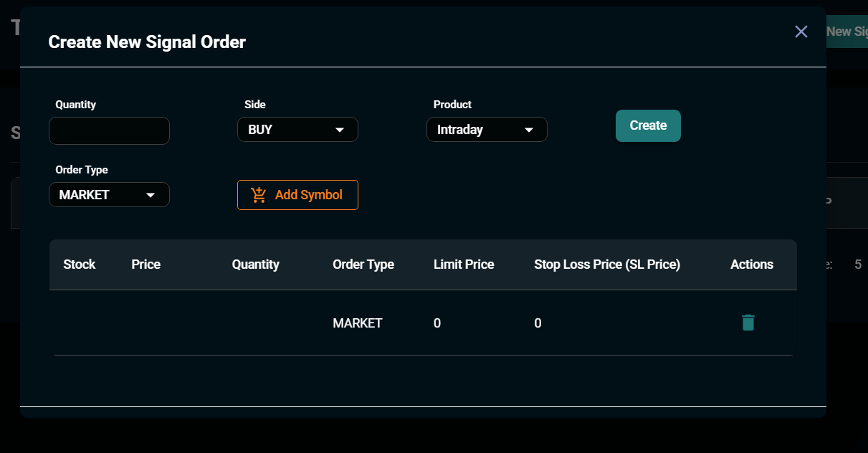Select the Limit Price column header
This screenshot has width=868, height=453.
pyautogui.click(x=463, y=264)
